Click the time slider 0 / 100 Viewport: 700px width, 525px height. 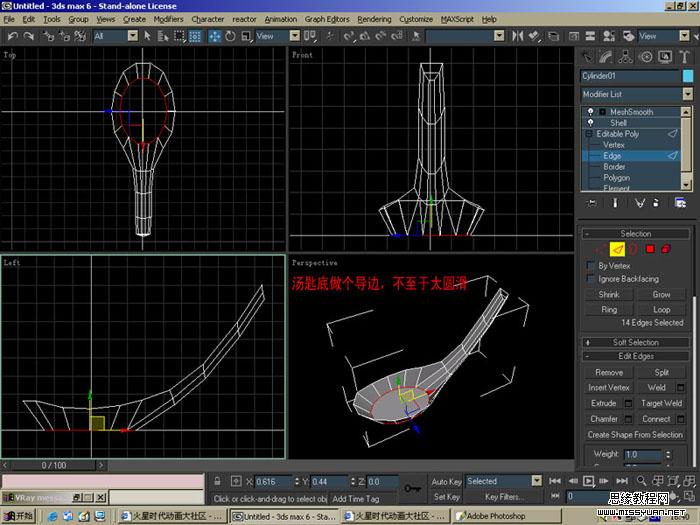pyautogui.click(x=54, y=465)
